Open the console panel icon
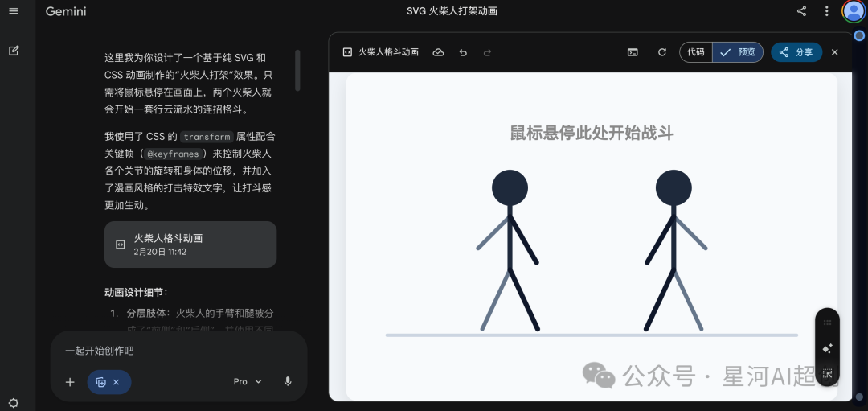The width and height of the screenshot is (868, 411). tap(633, 52)
